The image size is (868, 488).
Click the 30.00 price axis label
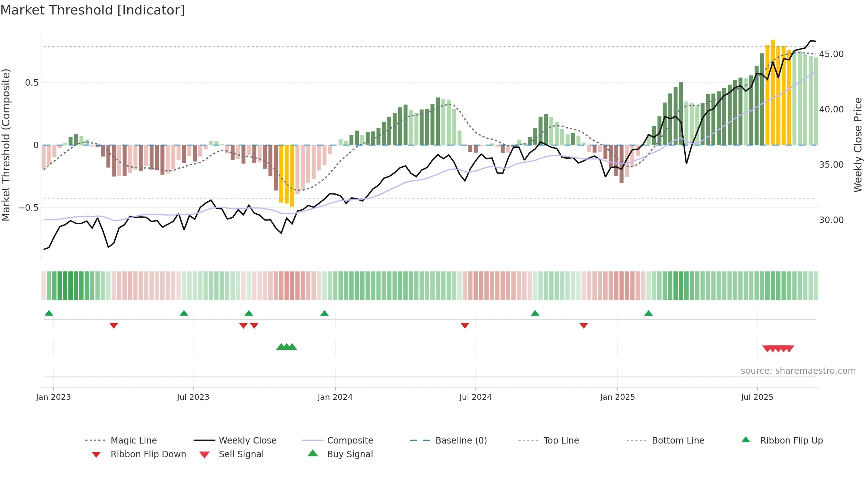pos(831,220)
